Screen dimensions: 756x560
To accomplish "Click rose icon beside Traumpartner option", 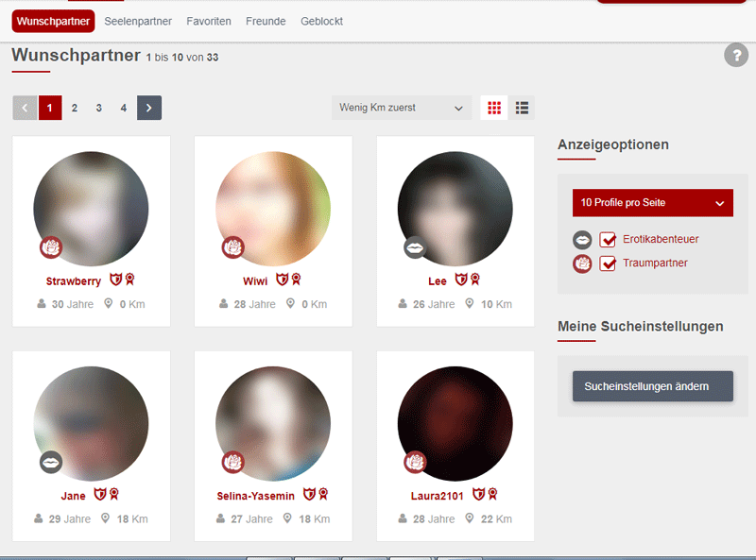I will coord(582,263).
